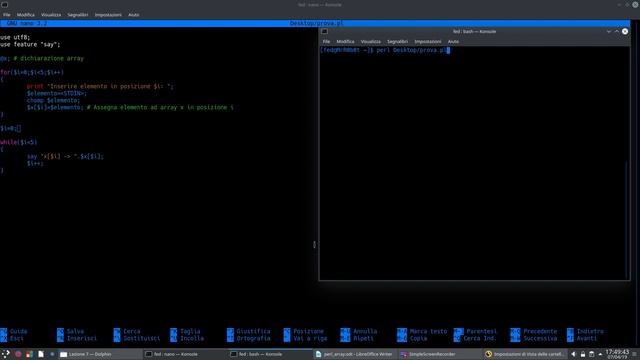
Task: Open Impostazioni menu in nano Konsole window
Action: 108,15
